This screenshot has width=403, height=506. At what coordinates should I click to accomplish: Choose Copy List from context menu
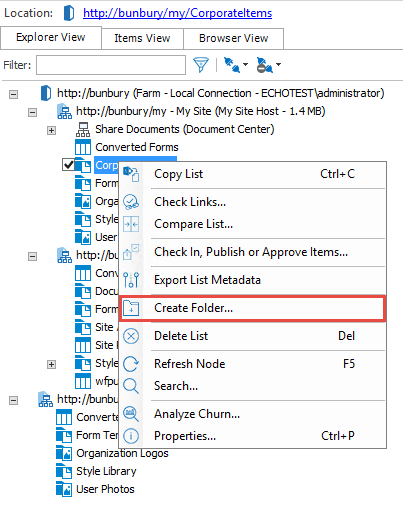click(253, 174)
